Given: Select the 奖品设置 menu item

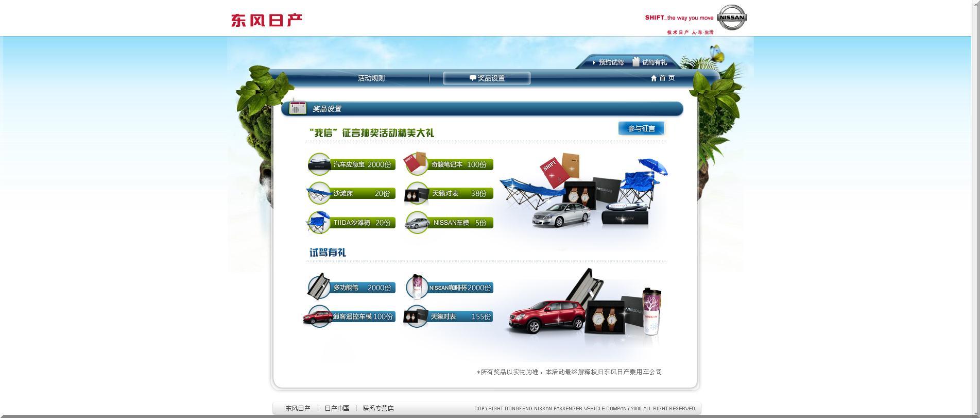Looking at the screenshot, I should pyautogui.click(x=487, y=78).
